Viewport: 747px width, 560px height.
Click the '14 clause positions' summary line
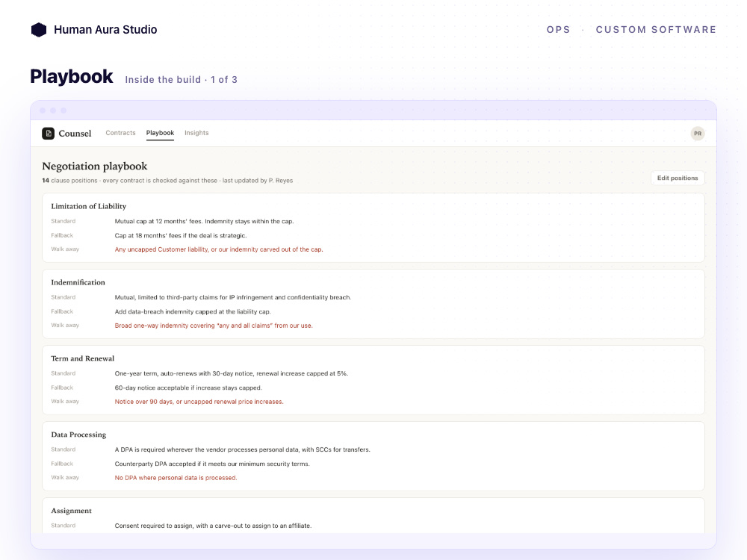coord(167,181)
